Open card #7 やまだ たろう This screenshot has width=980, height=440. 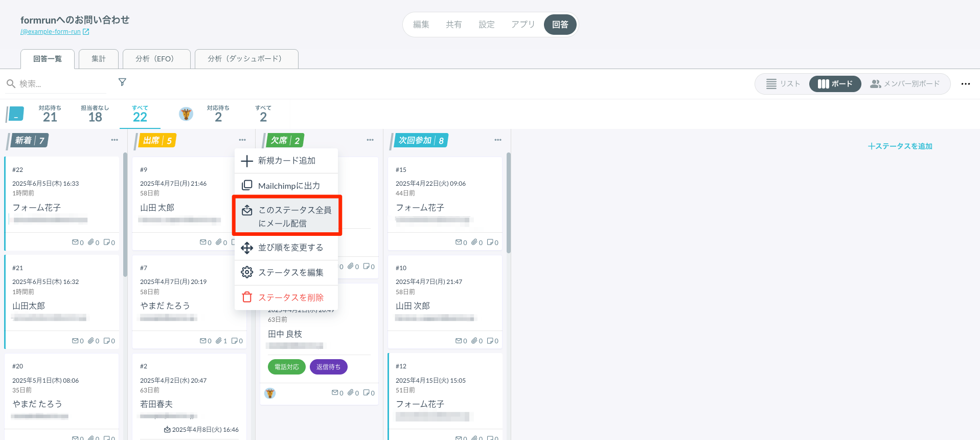[189, 302]
